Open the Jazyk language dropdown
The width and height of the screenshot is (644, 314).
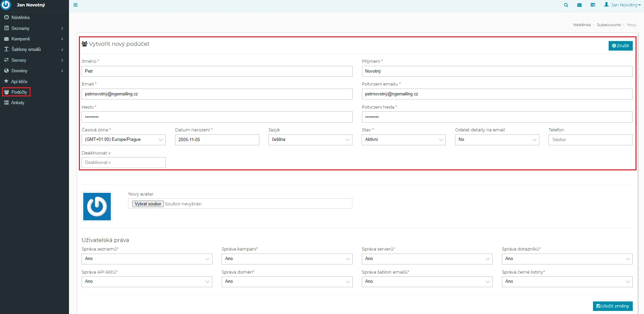pyautogui.click(x=310, y=140)
